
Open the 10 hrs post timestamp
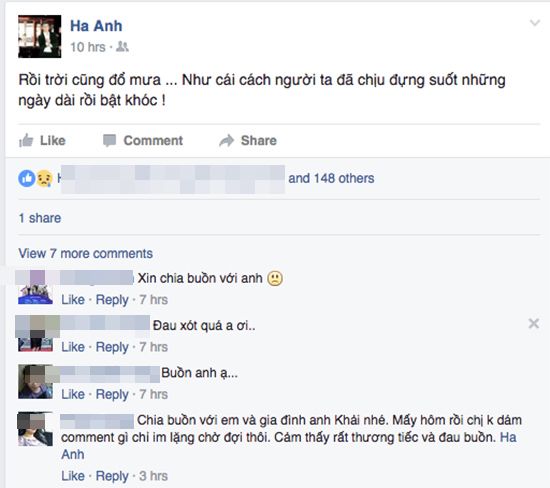(88, 47)
